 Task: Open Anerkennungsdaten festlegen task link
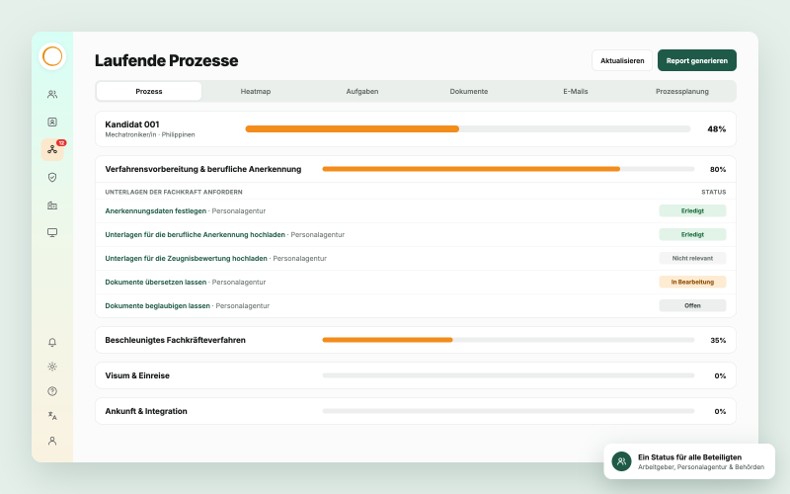(x=156, y=211)
